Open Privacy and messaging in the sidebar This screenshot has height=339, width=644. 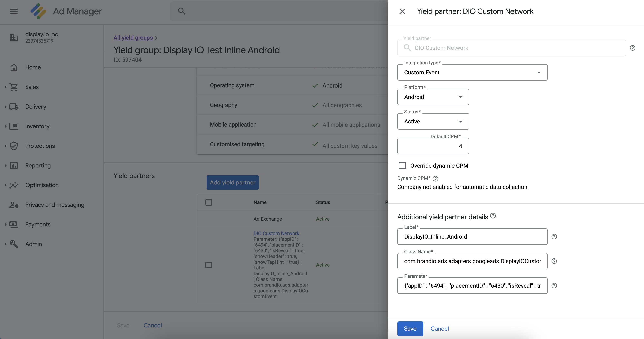tap(55, 205)
